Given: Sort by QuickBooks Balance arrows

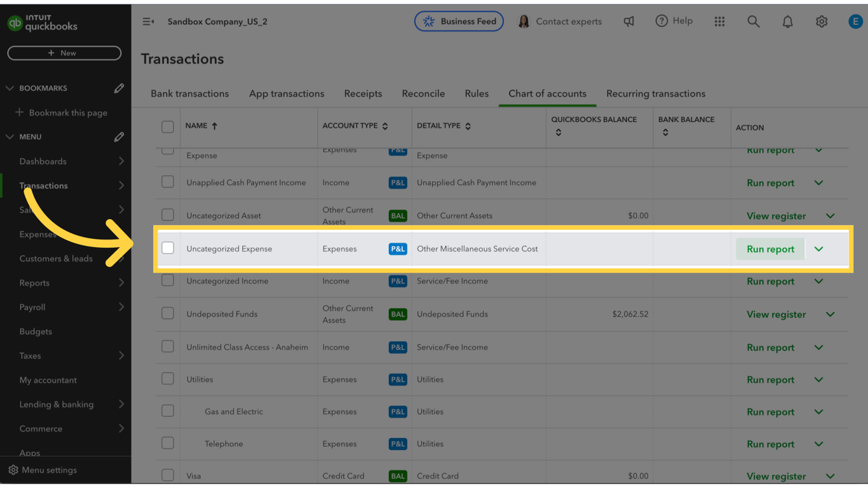Looking at the screenshot, I should coord(558,133).
